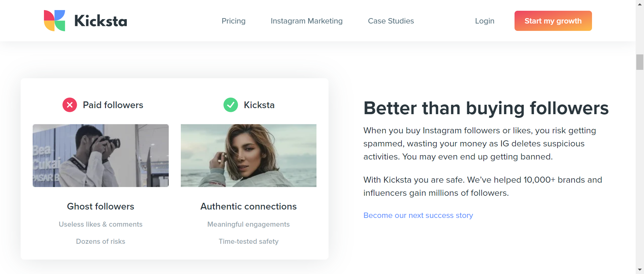Viewport: 644px width, 274px height.
Task: Follow the Become our next success story link
Action: click(x=418, y=215)
